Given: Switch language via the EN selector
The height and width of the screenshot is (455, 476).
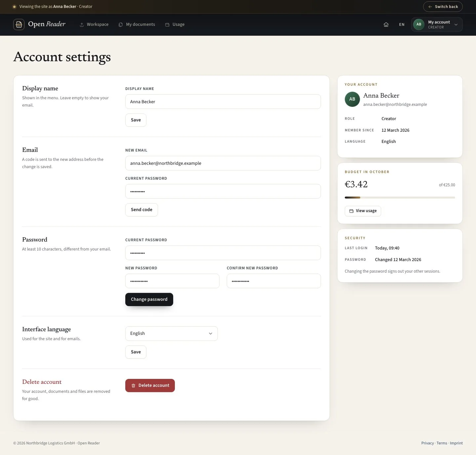Looking at the screenshot, I should [402, 24].
